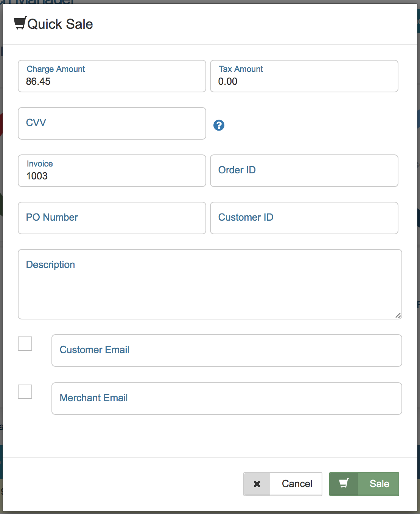Enable the Customer Email checkbox
The width and height of the screenshot is (420, 514).
tap(25, 344)
